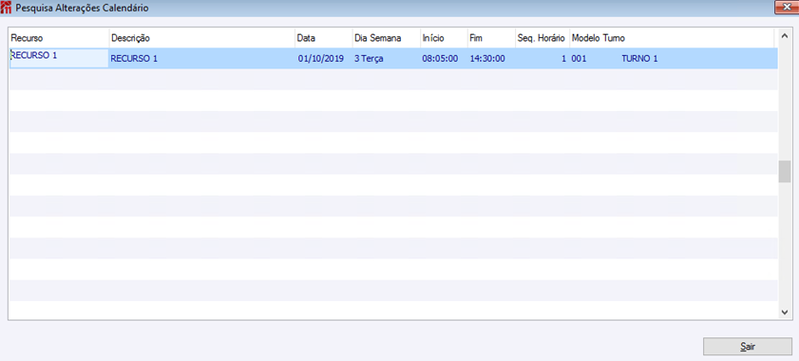Click the Dia Semana column header
Image resolution: width=799 pixels, height=361 pixels.
click(x=386, y=38)
